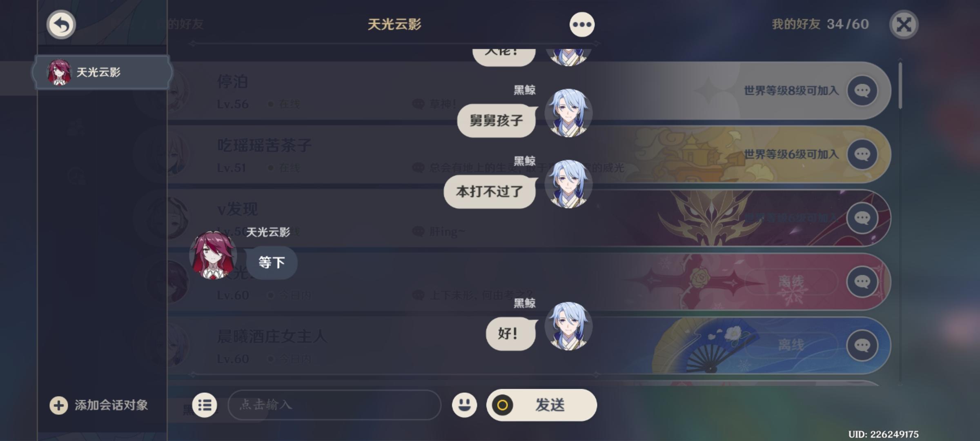Screen dimensions: 980x441
Task: Click the 本打不过了 message bubble
Action: (x=490, y=192)
